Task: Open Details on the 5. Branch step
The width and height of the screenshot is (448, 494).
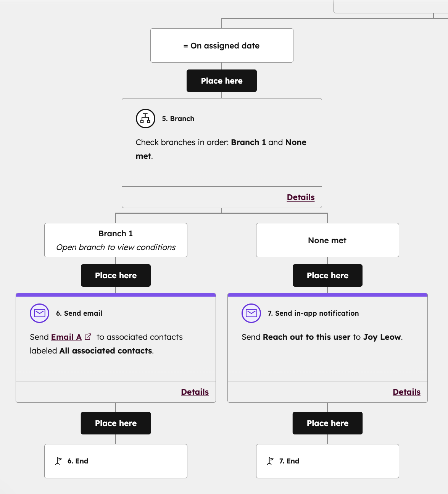Action: [x=300, y=197]
